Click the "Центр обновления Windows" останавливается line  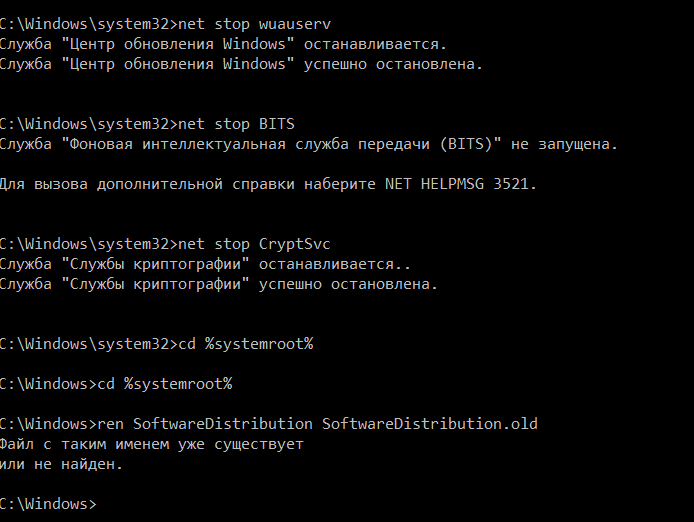223,44
